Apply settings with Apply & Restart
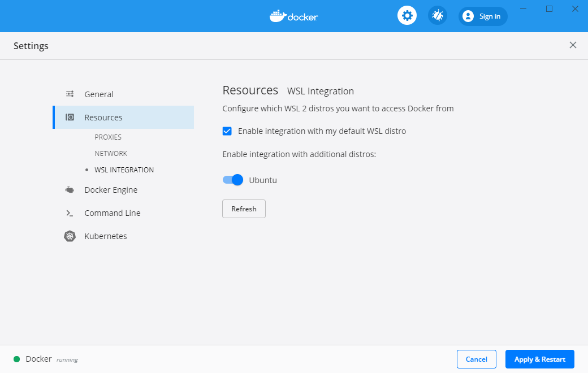Image resolution: width=588 pixels, height=373 pixels. coord(539,359)
